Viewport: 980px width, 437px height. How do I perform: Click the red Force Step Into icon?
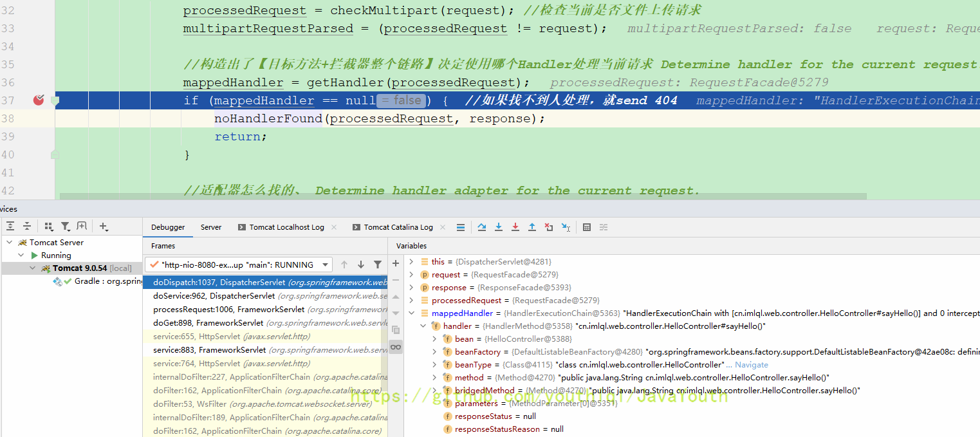pyautogui.click(x=515, y=227)
